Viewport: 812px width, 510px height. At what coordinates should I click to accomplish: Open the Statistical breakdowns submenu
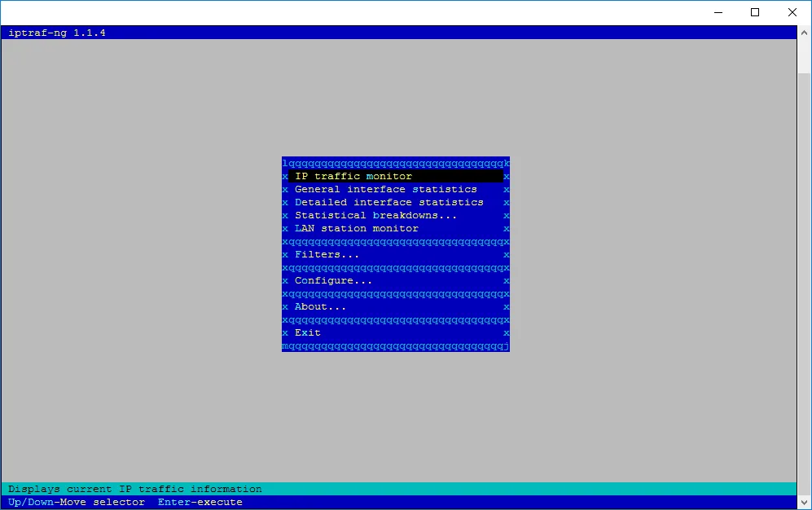pos(396,215)
